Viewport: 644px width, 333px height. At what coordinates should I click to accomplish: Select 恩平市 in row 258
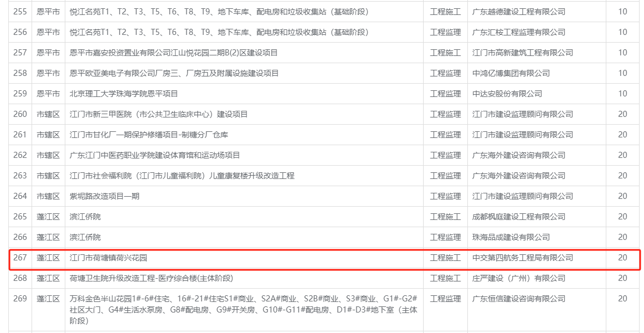coord(48,73)
